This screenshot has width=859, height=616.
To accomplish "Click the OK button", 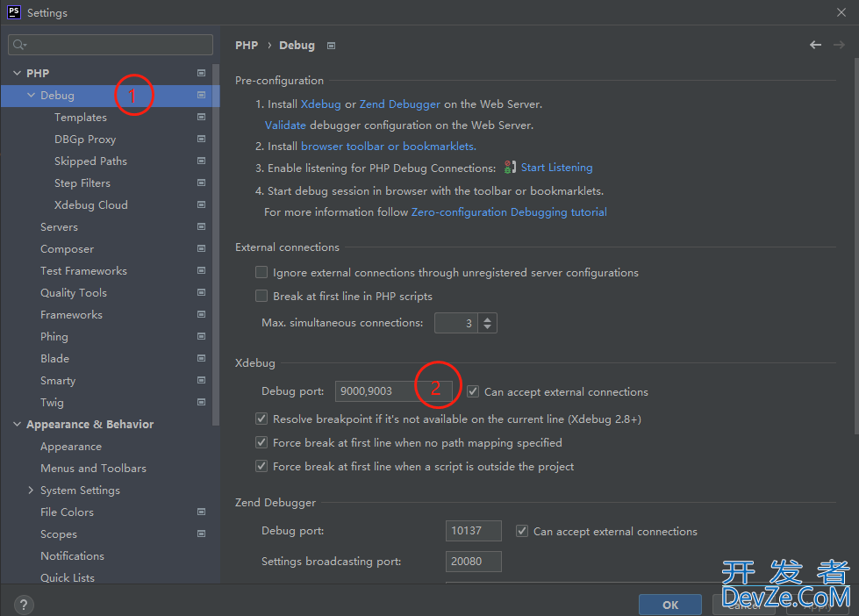I will pos(670,605).
